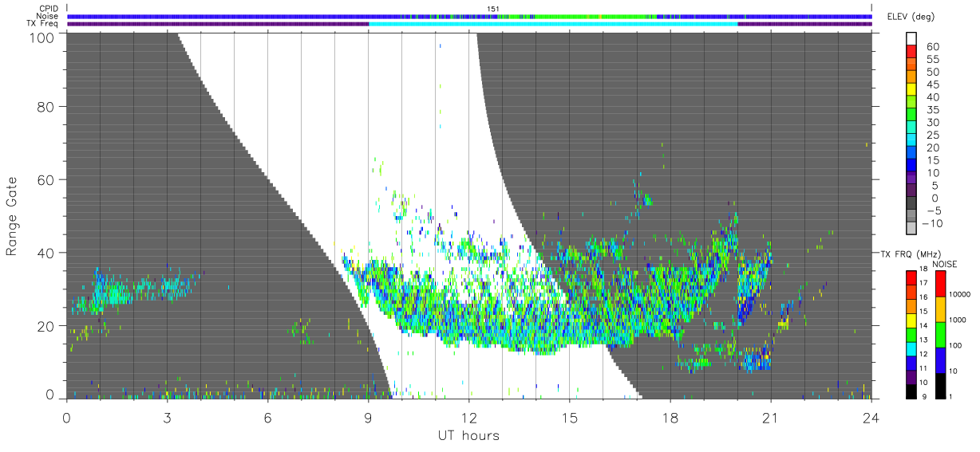Click the ELEV colorbar tick label '30'
980x452 pixels.
[932, 122]
